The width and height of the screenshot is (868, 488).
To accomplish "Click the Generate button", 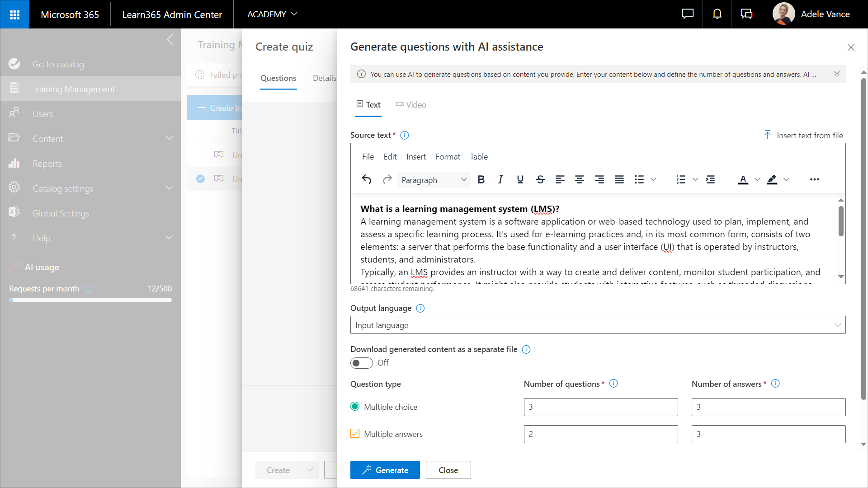I will pyautogui.click(x=385, y=470).
